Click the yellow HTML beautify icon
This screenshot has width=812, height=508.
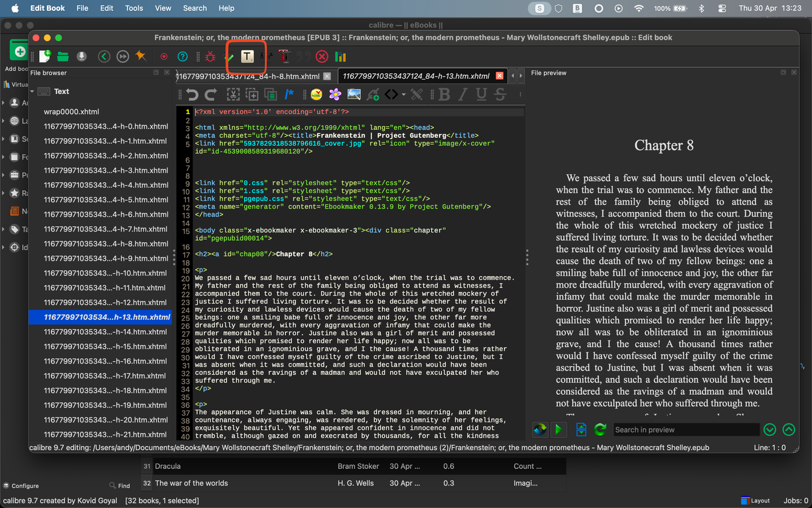(x=316, y=94)
